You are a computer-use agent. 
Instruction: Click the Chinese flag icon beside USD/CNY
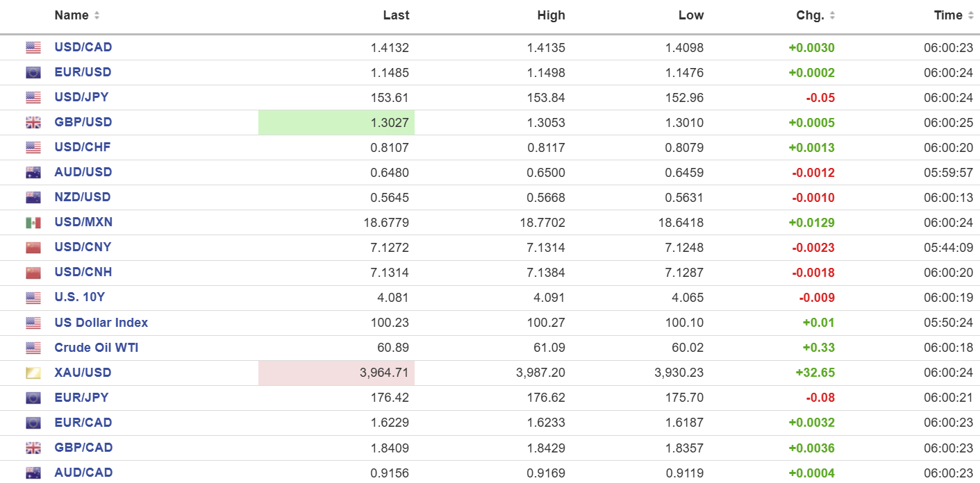(x=33, y=247)
